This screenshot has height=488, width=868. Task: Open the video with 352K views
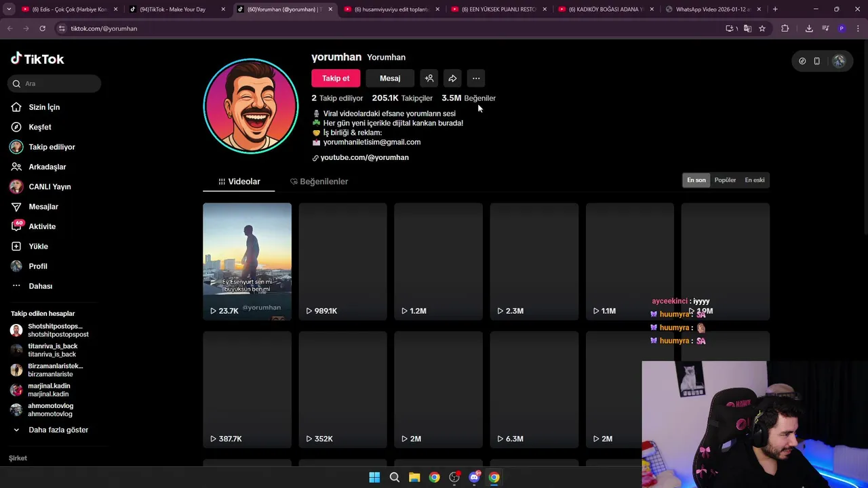(342, 390)
